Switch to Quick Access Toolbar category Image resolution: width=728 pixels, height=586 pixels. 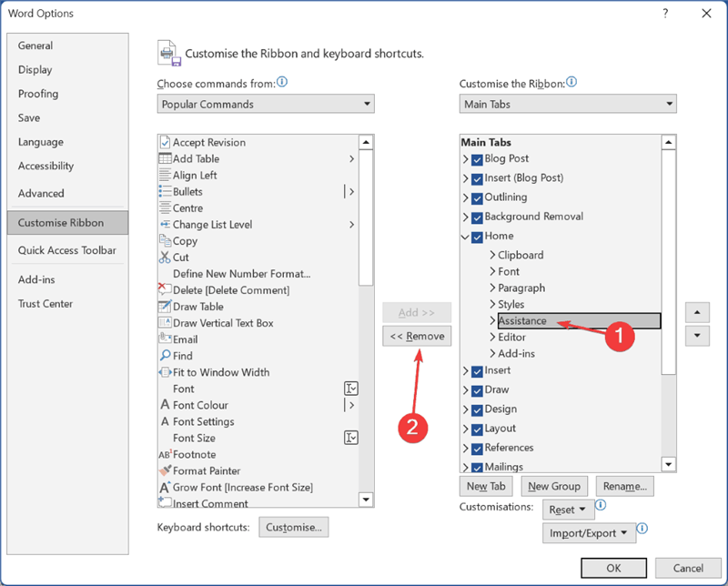(x=66, y=250)
